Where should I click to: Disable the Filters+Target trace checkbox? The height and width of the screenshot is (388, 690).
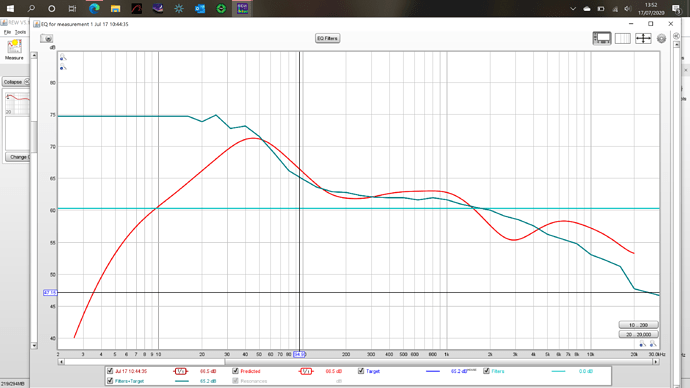click(x=110, y=381)
